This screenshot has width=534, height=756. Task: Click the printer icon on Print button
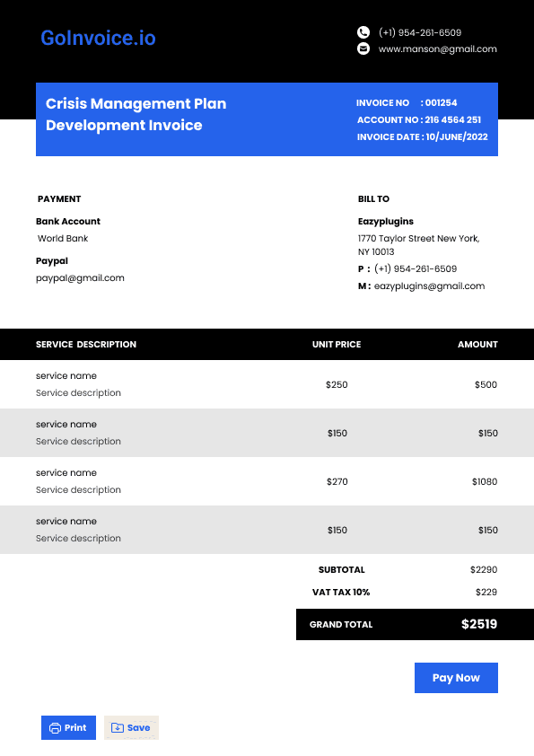pos(56,727)
